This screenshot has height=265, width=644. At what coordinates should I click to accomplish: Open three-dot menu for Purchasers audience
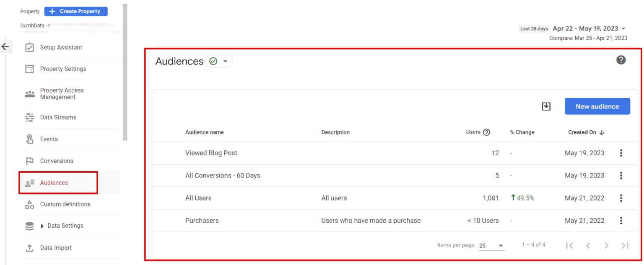tap(621, 221)
